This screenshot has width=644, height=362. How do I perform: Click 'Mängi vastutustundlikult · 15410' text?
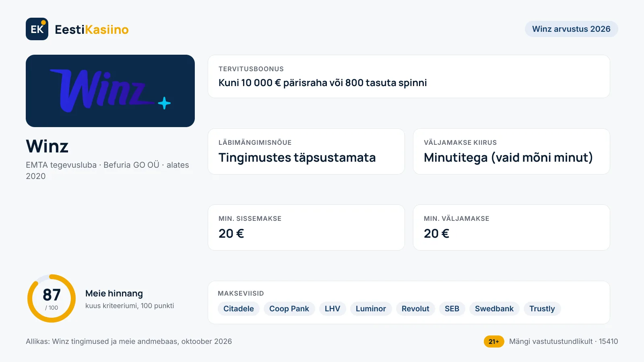pyautogui.click(x=563, y=341)
